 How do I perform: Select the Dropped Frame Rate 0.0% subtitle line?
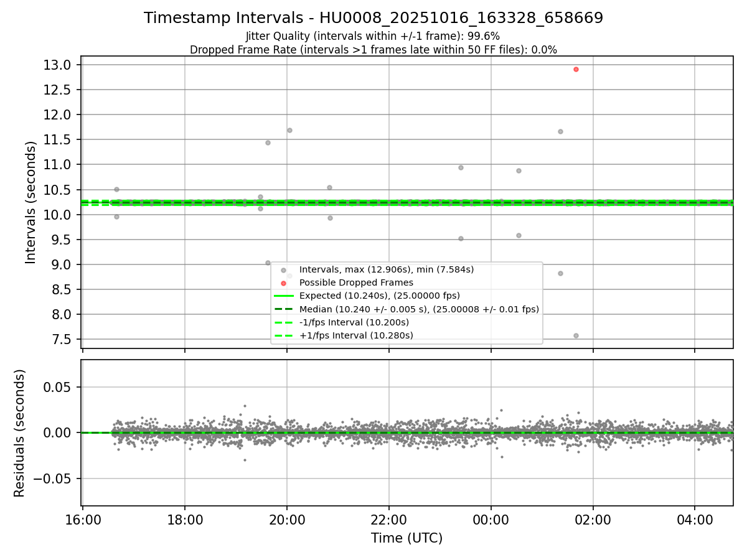click(x=374, y=50)
